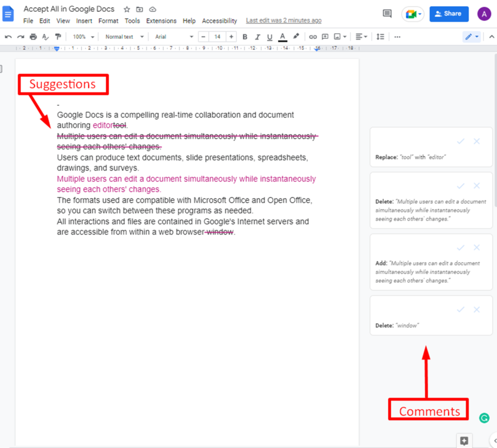Check the cloud save status icon
497x448 pixels.
(152, 10)
